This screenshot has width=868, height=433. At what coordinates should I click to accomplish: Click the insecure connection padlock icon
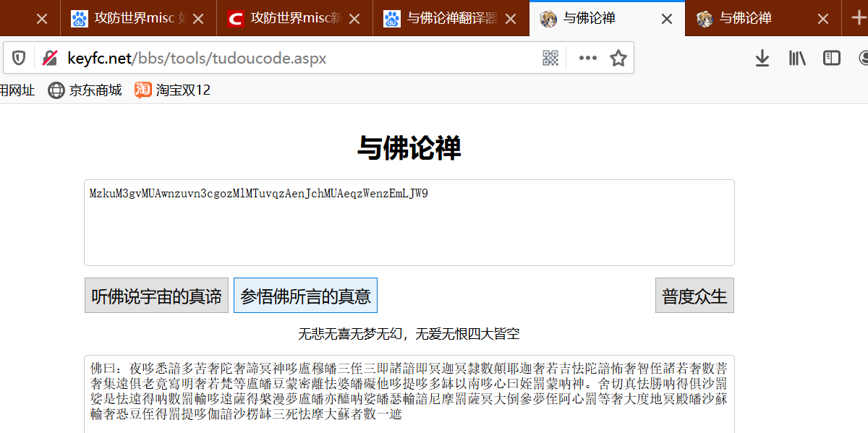[x=49, y=58]
